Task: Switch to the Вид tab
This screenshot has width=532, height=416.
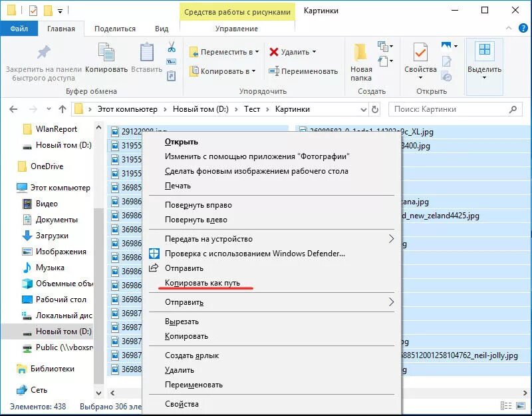Action: pyautogui.click(x=162, y=29)
